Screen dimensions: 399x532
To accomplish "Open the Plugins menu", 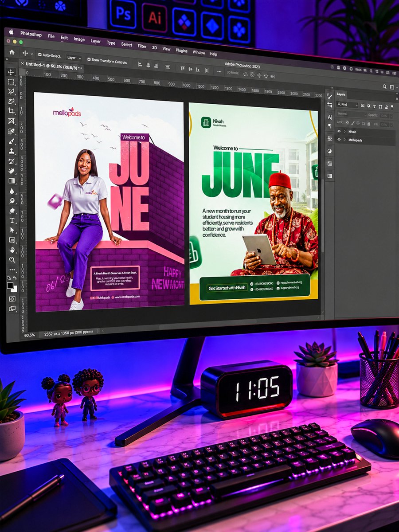I will coord(181,50).
